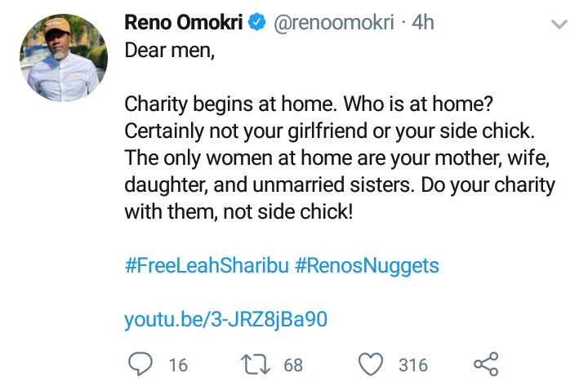588x386 pixels.
Task: Follow the youtu.be/3-JRZ8jBa90 link
Action: coord(225,319)
